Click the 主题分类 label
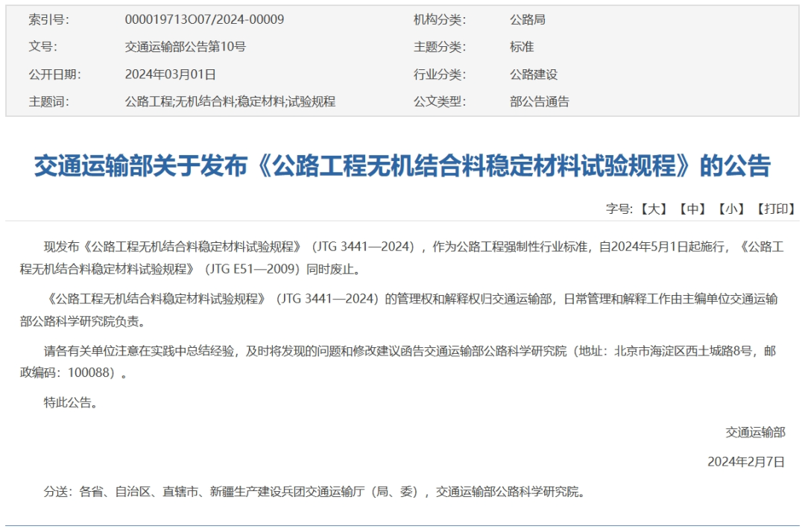This screenshot has height=532, width=805. [440, 47]
